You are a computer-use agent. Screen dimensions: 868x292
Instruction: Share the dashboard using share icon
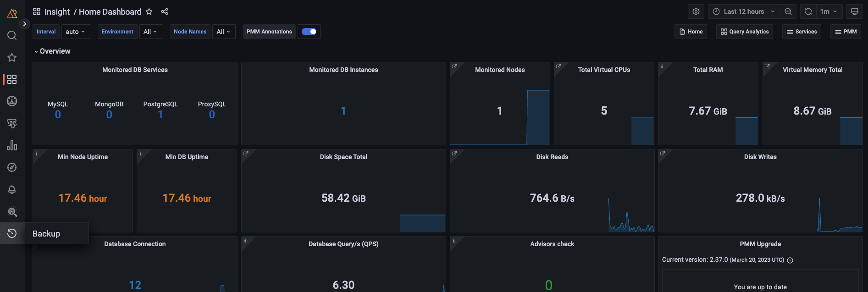(x=165, y=11)
